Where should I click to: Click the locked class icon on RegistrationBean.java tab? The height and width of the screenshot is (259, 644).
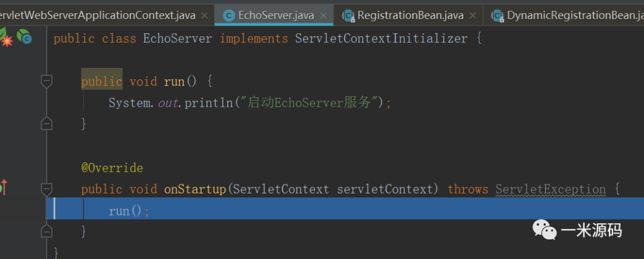tap(348, 16)
